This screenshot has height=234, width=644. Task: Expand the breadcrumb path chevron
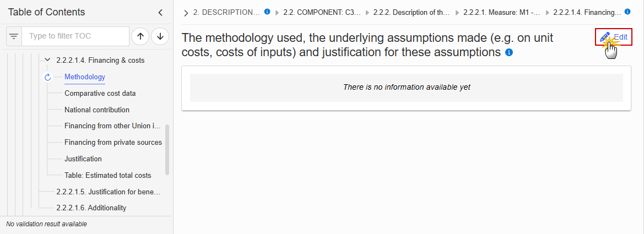[186, 13]
